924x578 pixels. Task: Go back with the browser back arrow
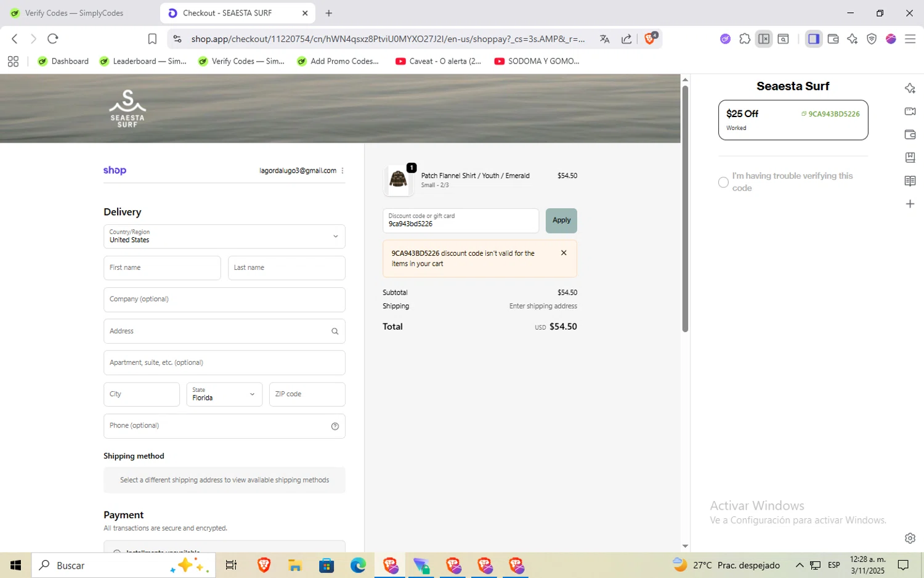coord(15,39)
